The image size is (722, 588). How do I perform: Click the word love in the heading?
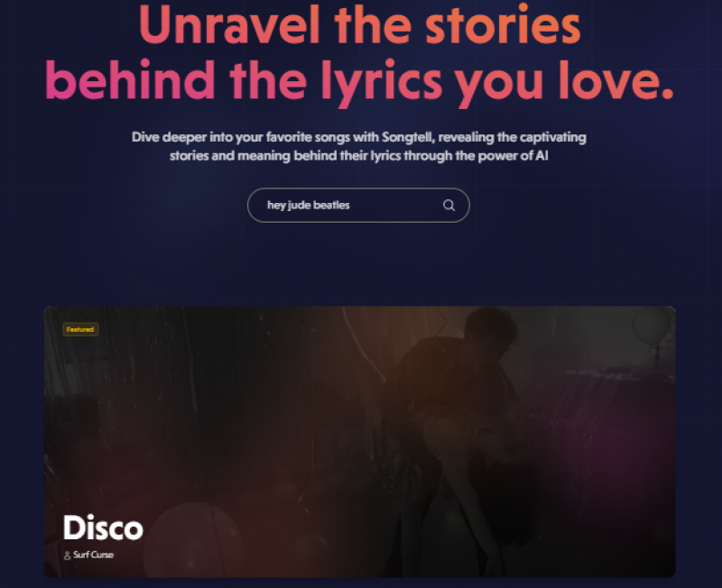616,80
